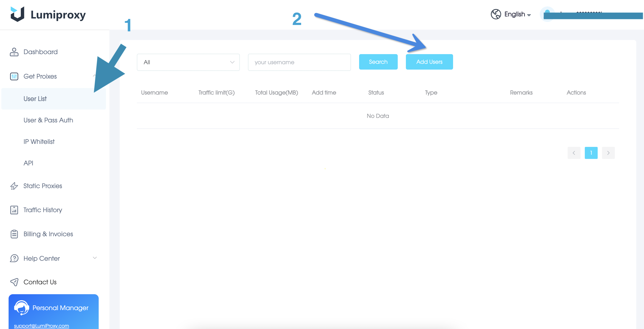Click the Dashboard person icon
The image size is (644, 329).
click(14, 52)
